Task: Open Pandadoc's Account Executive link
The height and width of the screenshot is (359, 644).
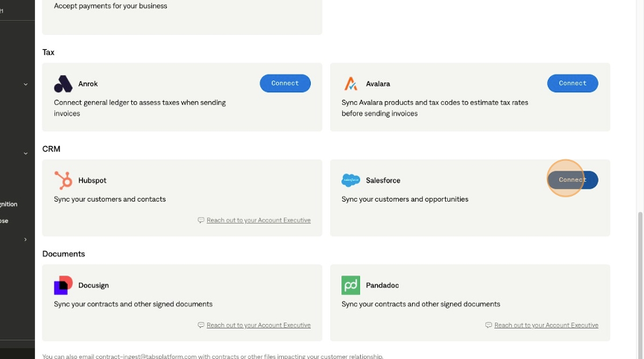Action: [x=546, y=325]
